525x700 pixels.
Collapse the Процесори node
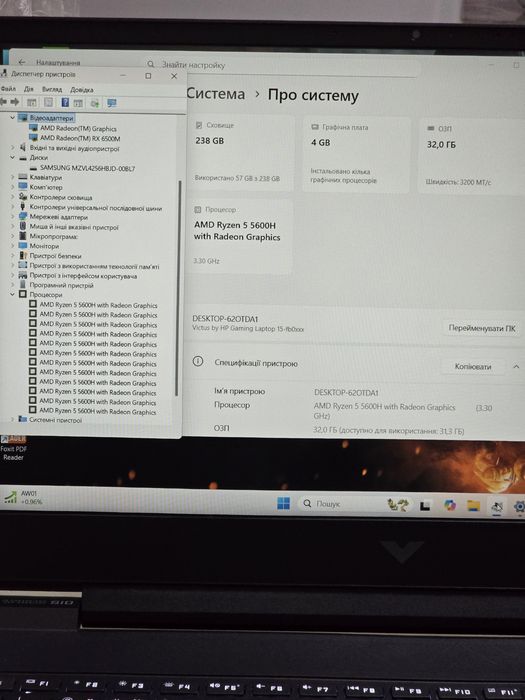(12, 294)
